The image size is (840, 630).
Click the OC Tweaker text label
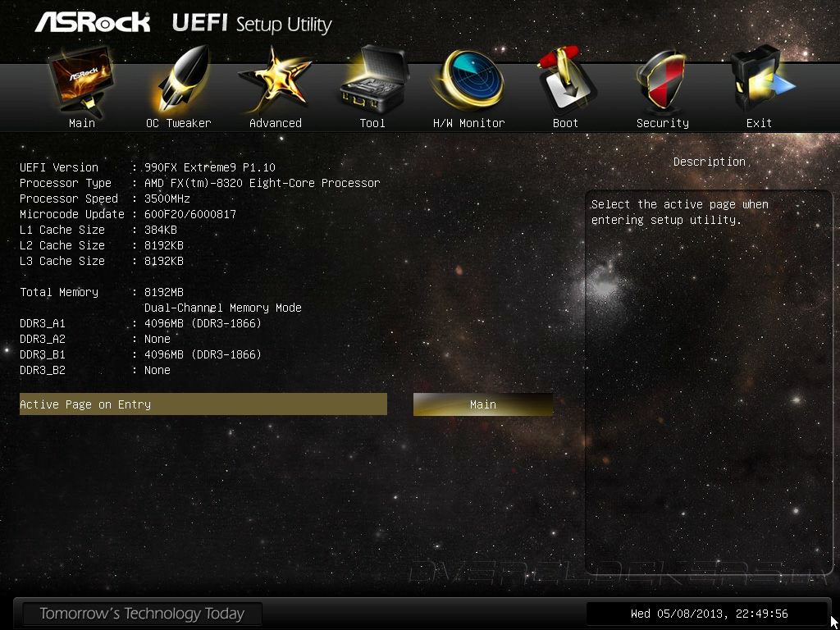point(178,123)
